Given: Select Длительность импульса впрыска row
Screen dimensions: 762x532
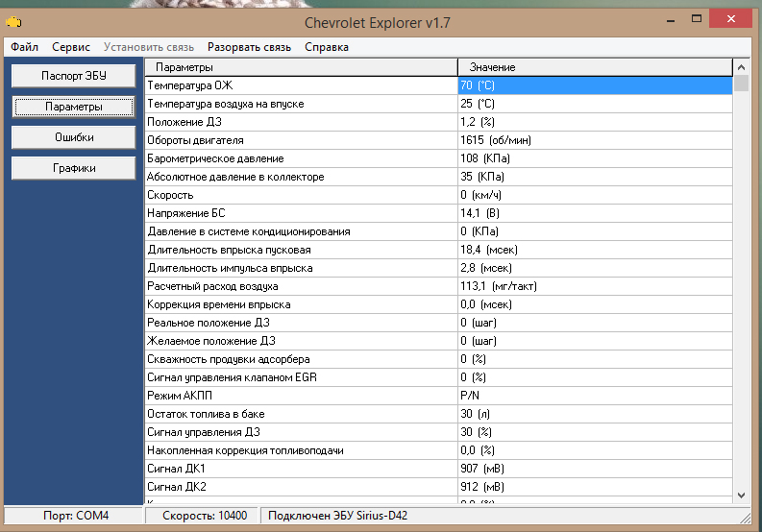Looking at the screenshot, I should (x=439, y=268).
